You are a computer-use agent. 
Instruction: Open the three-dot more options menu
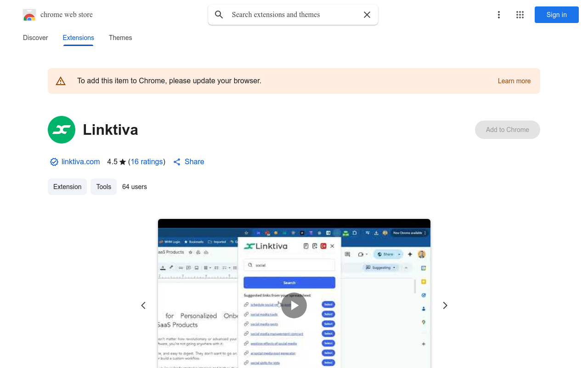[499, 15]
